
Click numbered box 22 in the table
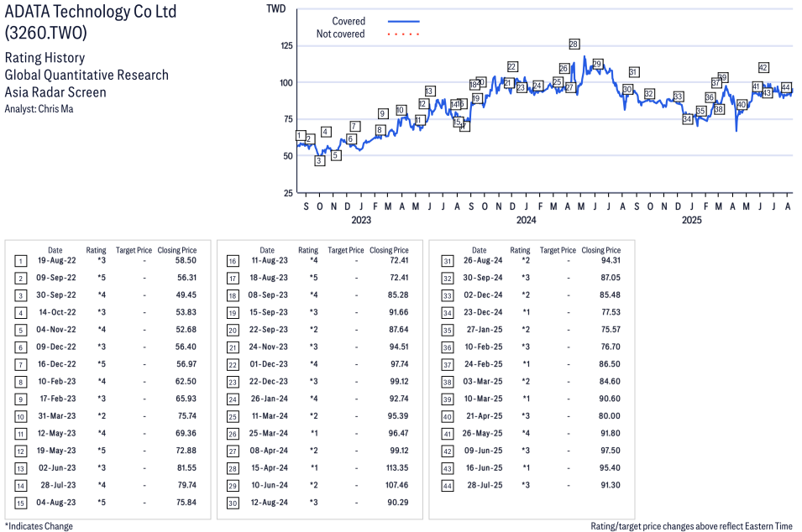(x=233, y=365)
